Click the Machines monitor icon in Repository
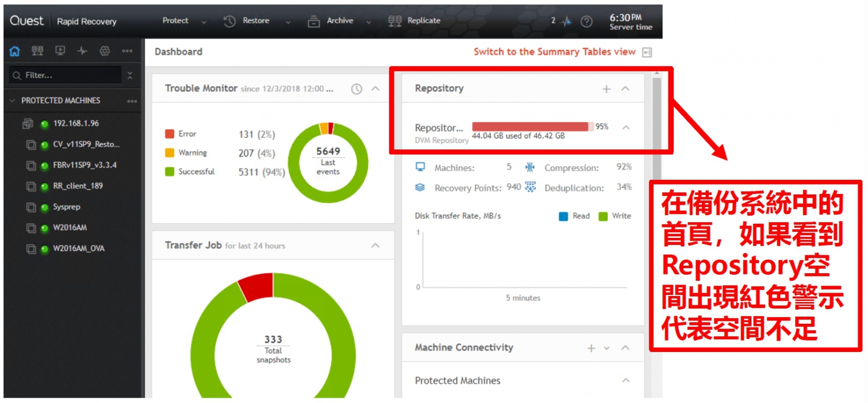 point(420,167)
